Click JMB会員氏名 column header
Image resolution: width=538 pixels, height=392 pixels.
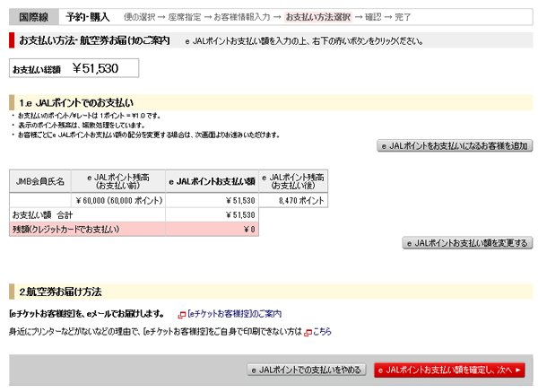pyautogui.click(x=40, y=181)
